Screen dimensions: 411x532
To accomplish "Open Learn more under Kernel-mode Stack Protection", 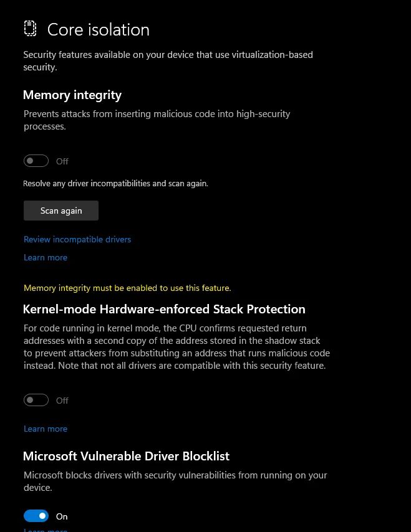I will tap(46, 429).
